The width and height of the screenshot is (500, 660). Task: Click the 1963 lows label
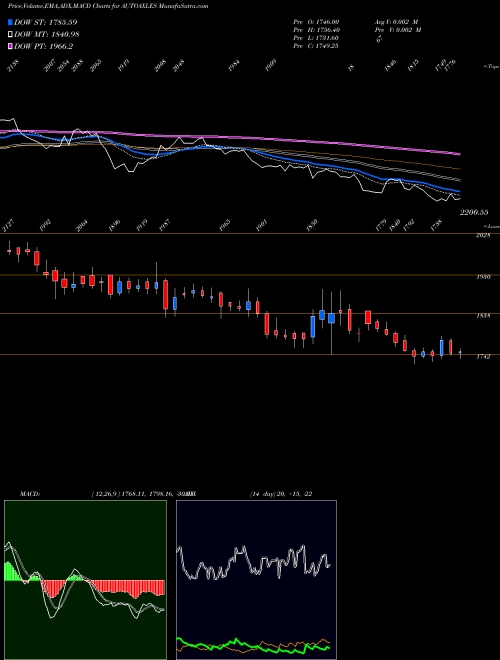point(225,225)
